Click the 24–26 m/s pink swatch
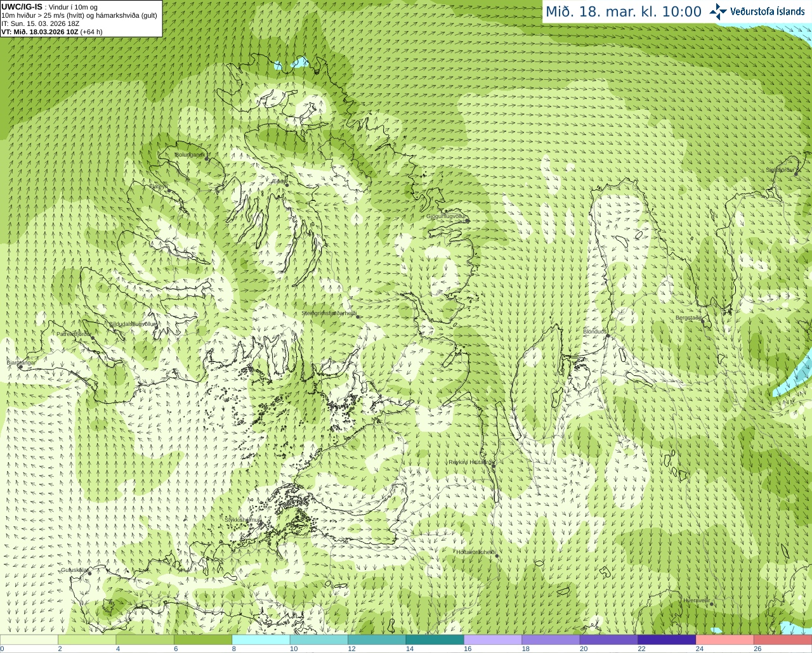Image resolution: width=812 pixels, height=653 pixels. click(x=725, y=640)
